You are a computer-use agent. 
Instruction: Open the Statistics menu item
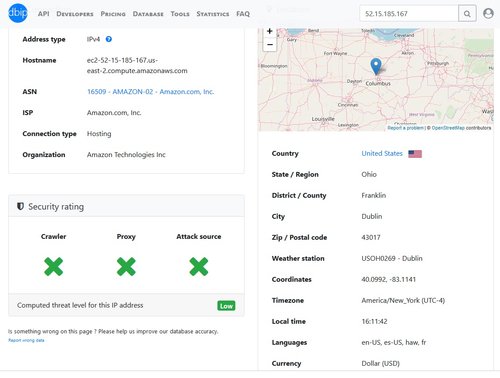pos(213,14)
